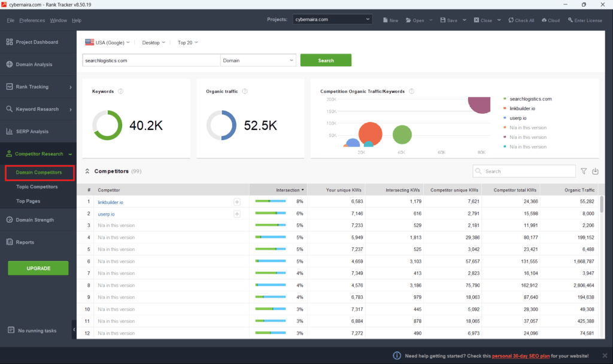Select Topic Competitors in the sidebar
Viewport: 613px width, 364px height.
(x=37, y=187)
